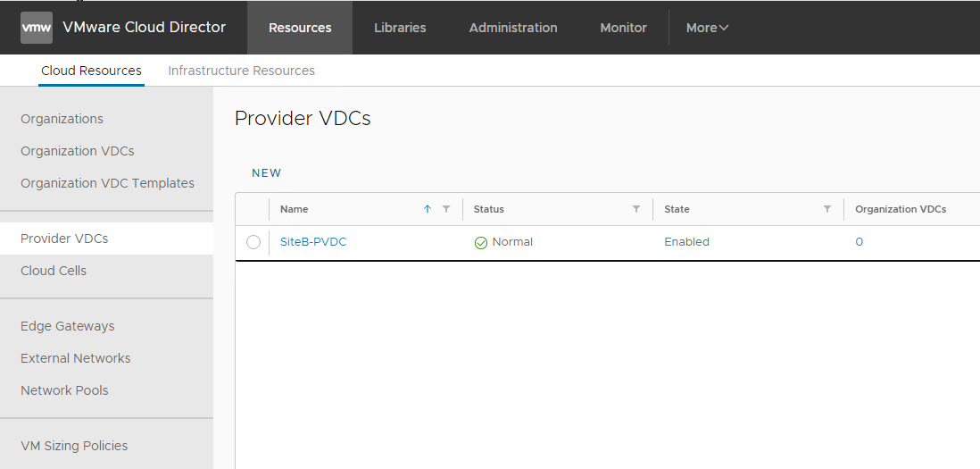Viewport: 980px width, 469px height.
Task: Open Edge Gateways in sidebar
Action: [x=67, y=326]
